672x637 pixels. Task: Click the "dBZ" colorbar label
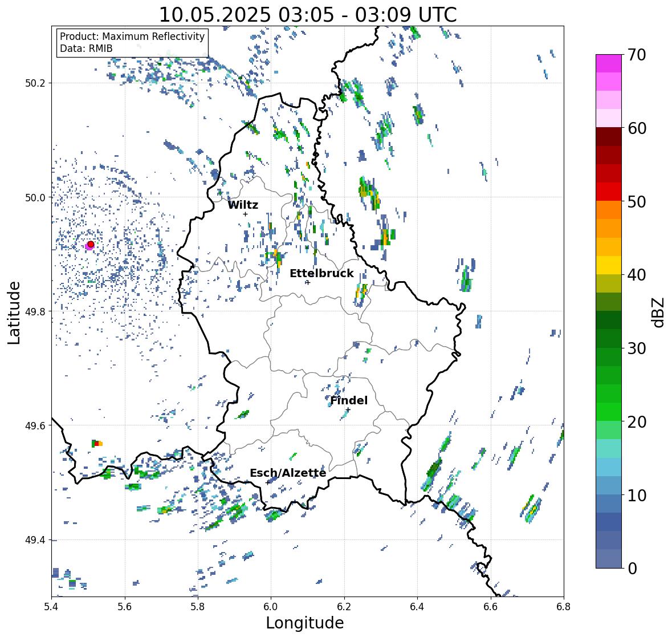[x=658, y=312]
